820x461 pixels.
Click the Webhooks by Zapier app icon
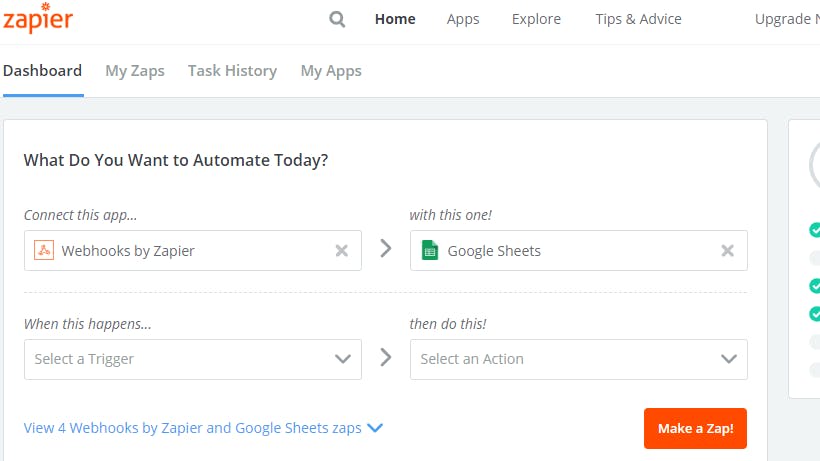point(43,251)
